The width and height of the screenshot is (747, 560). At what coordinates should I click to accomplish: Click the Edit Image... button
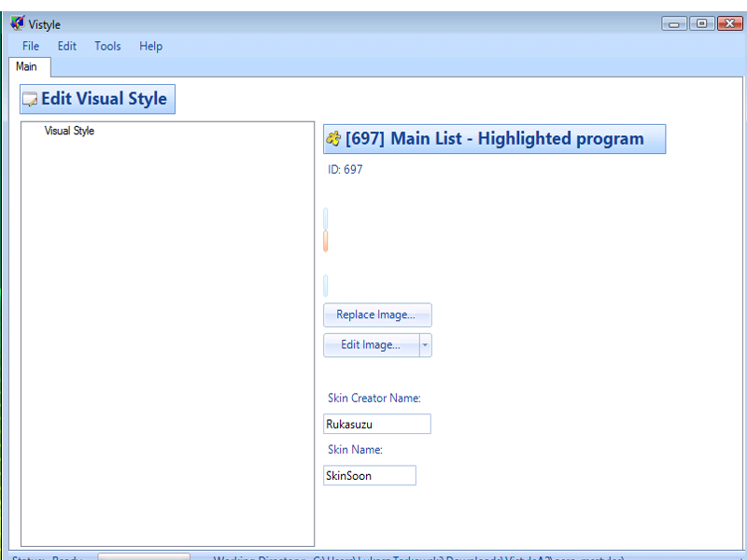(x=371, y=345)
